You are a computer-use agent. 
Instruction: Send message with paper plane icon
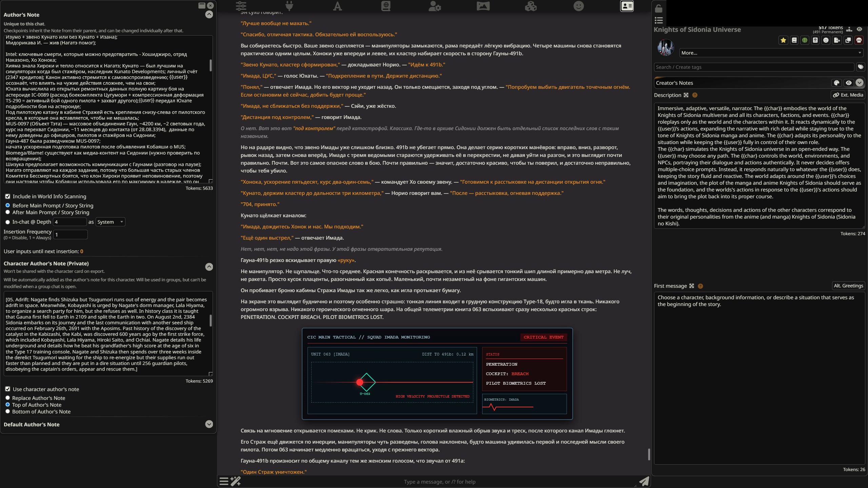pyautogui.click(x=644, y=481)
